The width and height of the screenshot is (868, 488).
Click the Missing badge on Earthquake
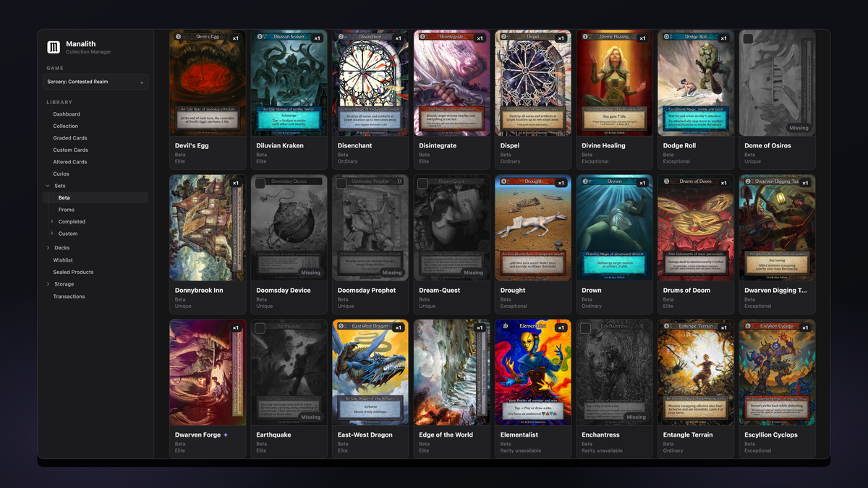[310, 417]
